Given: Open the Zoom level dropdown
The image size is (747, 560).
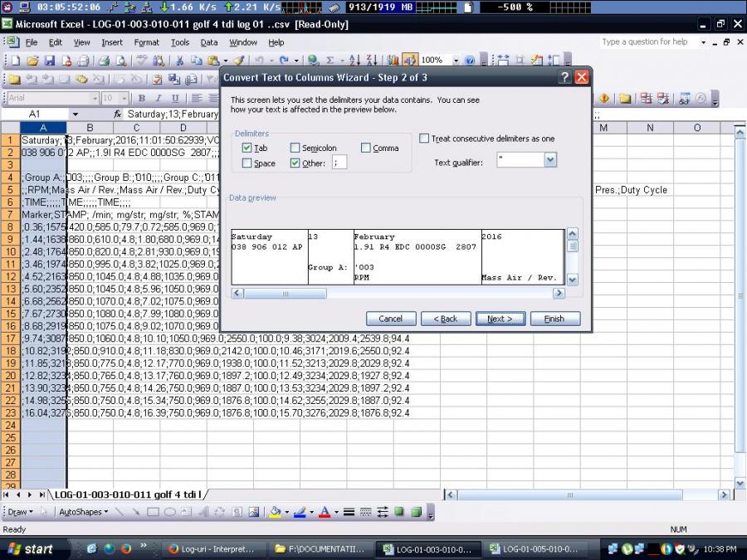Looking at the screenshot, I should click(x=456, y=60).
